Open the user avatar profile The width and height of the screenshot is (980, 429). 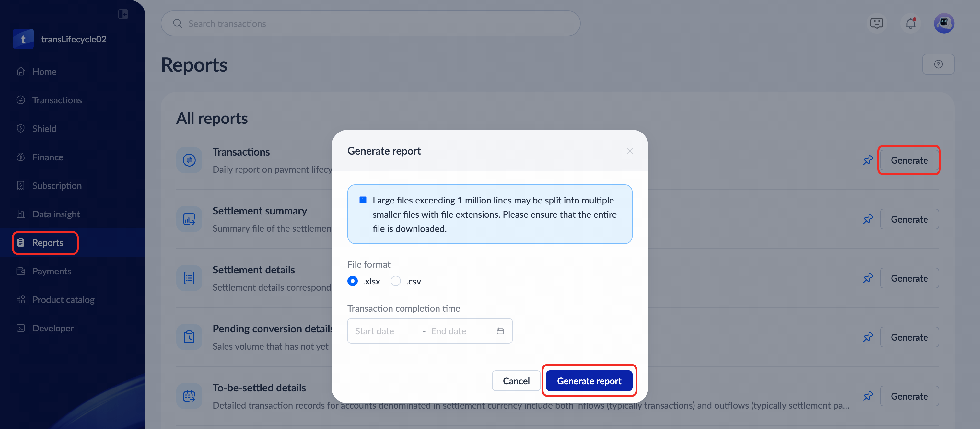pyautogui.click(x=944, y=23)
